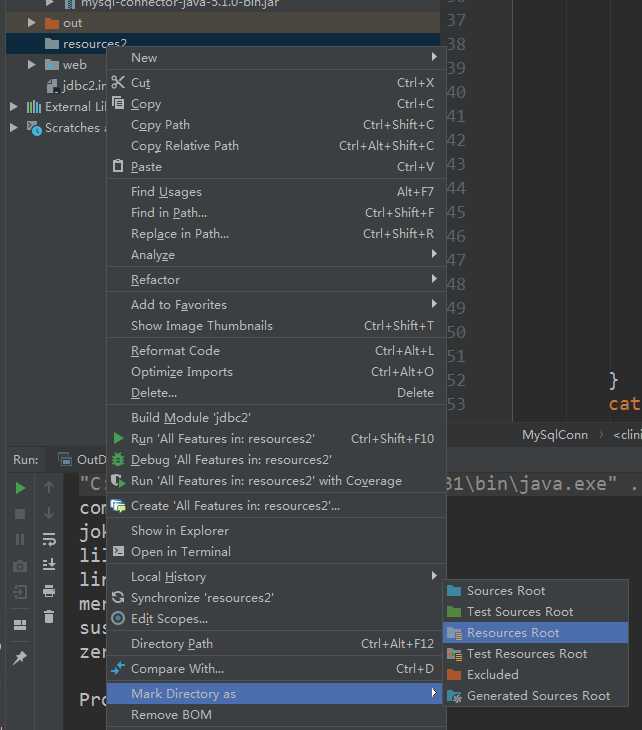This screenshot has height=730, width=642.
Task: Click the Open in Terminal icon
Action: point(118,551)
